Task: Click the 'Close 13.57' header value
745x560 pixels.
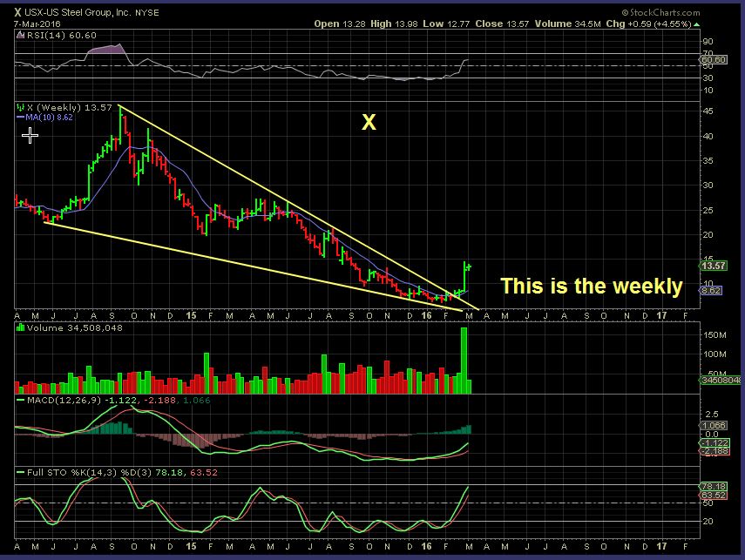Action: [x=502, y=24]
